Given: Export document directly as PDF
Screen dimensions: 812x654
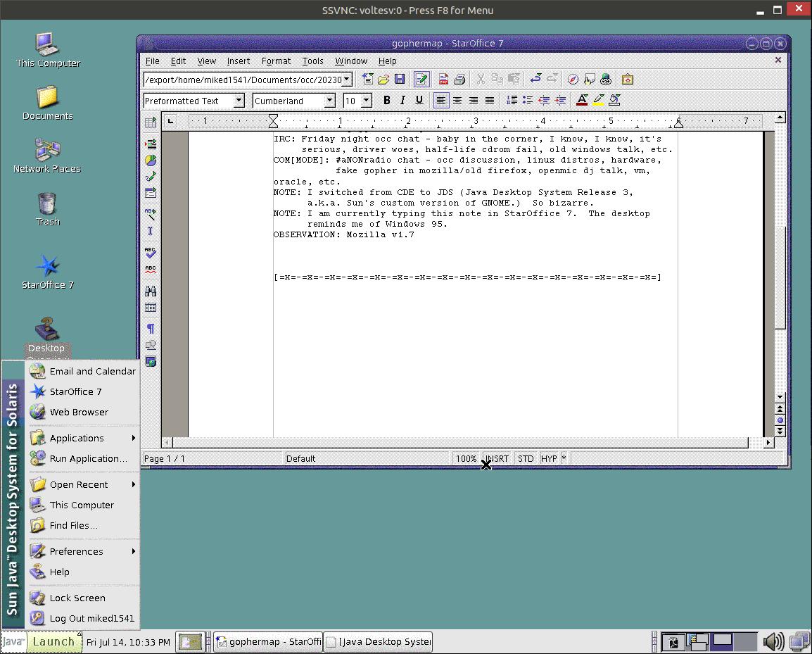Looking at the screenshot, I should coord(443,80).
